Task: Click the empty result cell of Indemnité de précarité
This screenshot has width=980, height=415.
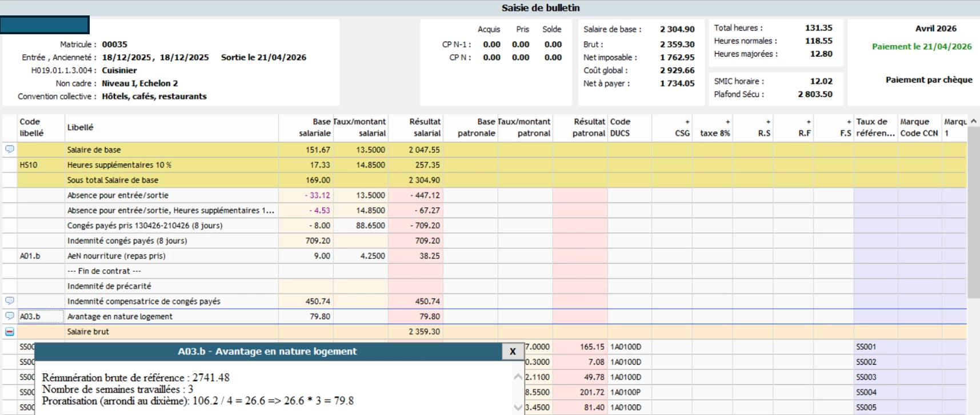Action: [415, 286]
